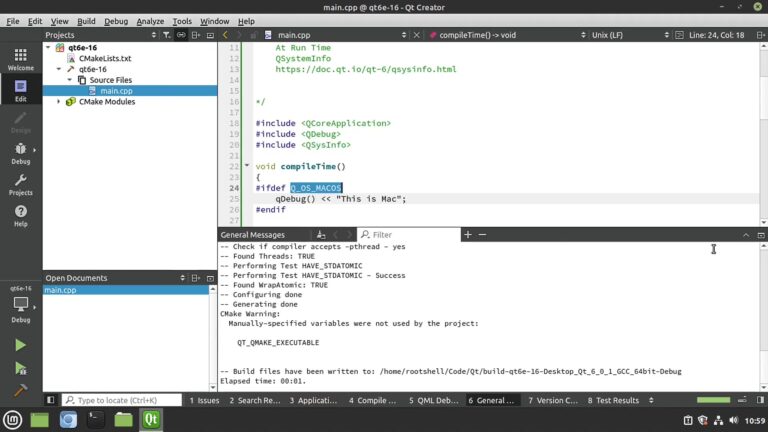The height and width of the screenshot is (432, 768).
Task: Go back in editor navigation
Action: [225, 35]
